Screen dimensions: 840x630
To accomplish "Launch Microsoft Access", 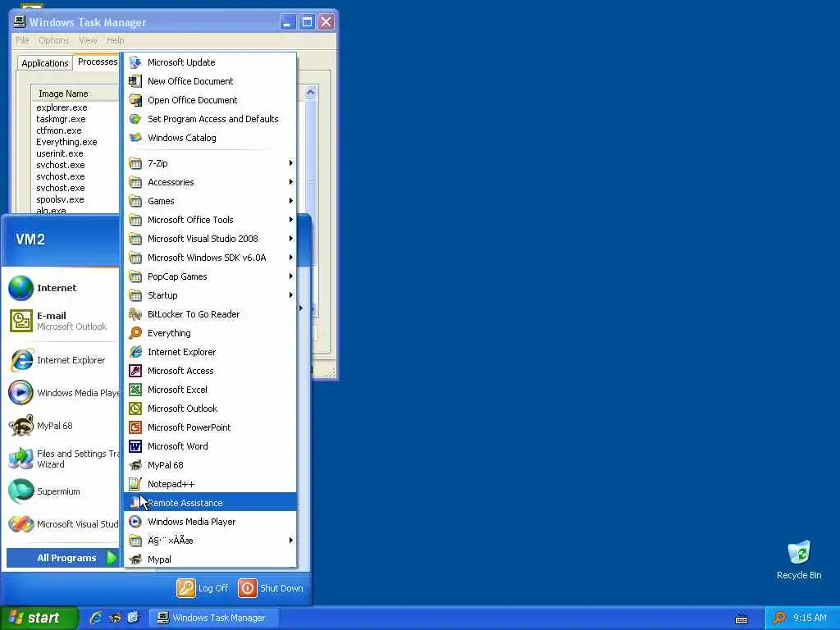I will [210, 371].
